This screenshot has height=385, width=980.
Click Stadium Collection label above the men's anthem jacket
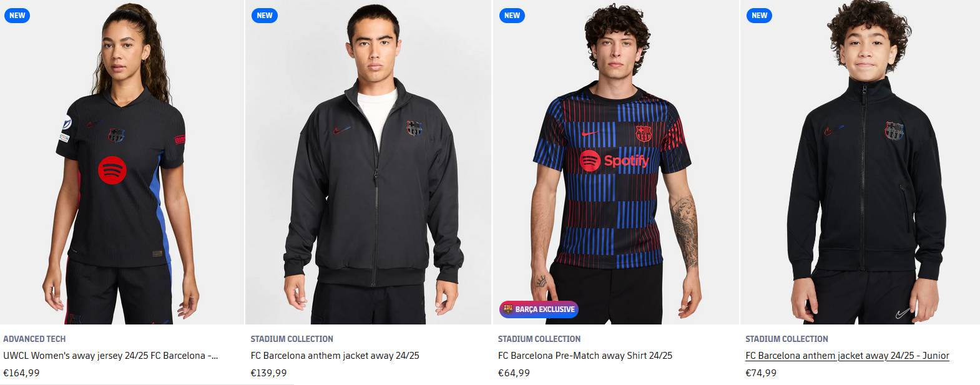pyautogui.click(x=292, y=339)
